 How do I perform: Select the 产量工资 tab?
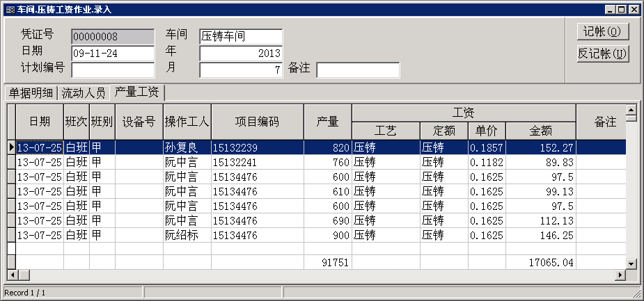click(x=136, y=92)
